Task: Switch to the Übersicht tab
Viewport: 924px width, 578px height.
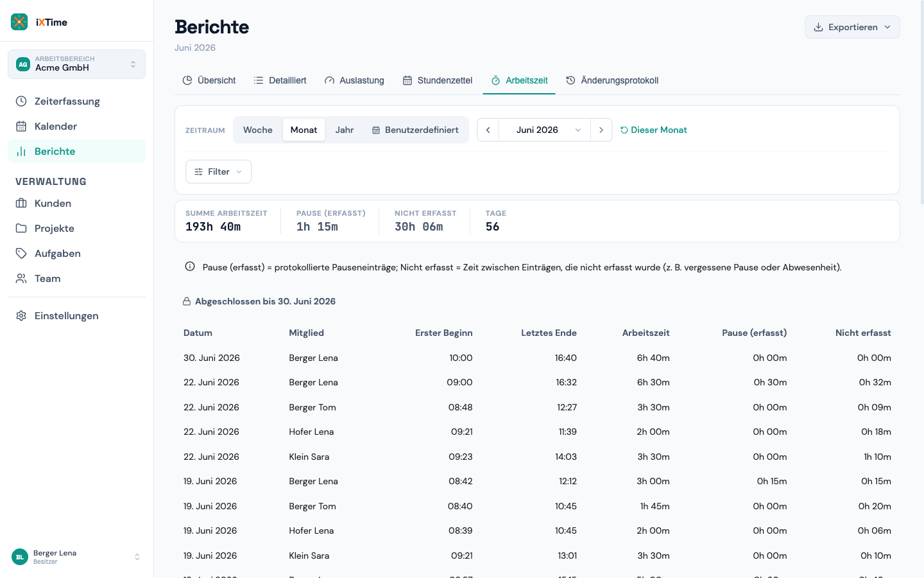Action: click(x=209, y=80)
